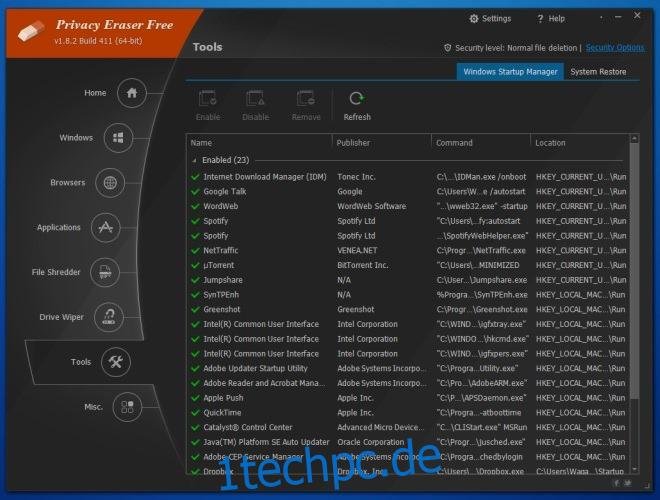Sort by the Publisher column header
This screenshot has width=660, height=500.
[x=382, y=143]
